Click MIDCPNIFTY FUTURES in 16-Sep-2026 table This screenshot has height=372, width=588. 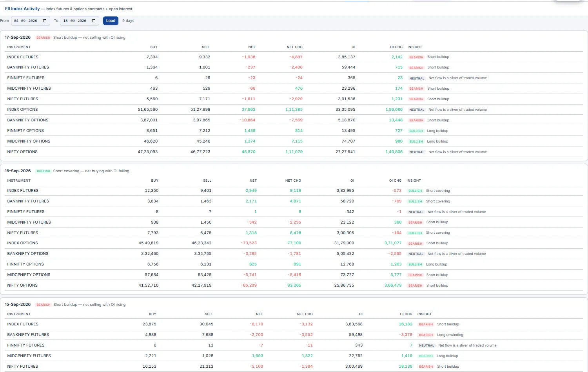coord(29,222)
